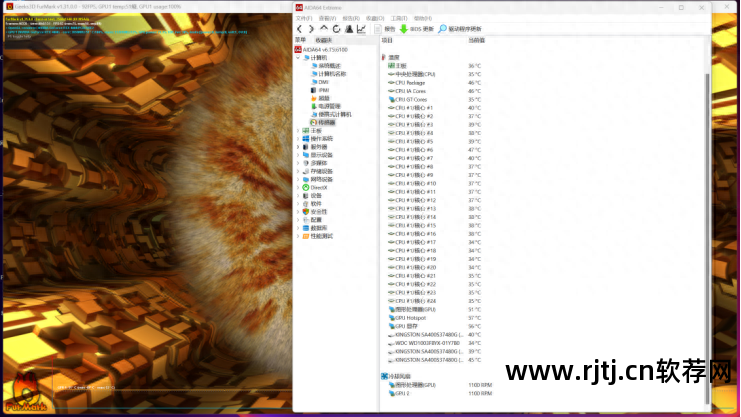Open the IPMI tree item

(324, 90)
